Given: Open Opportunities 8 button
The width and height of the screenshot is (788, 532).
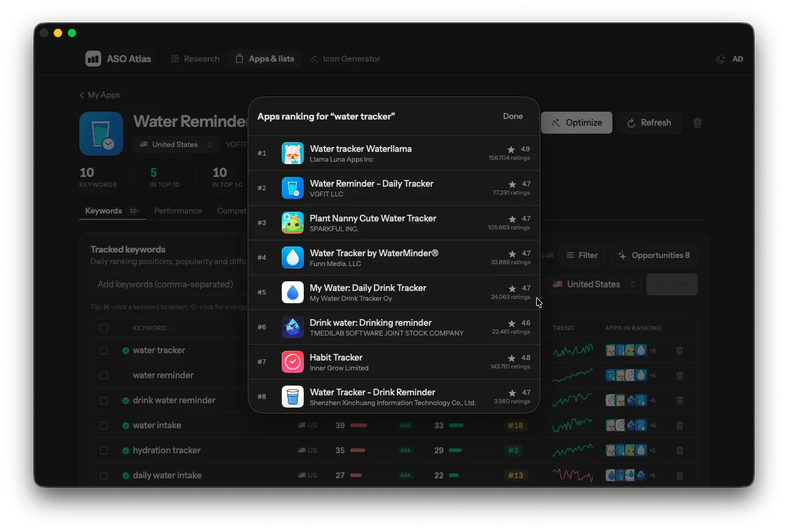Looking at the screenshot, I should pyautogui.click(x=654, y=255).
